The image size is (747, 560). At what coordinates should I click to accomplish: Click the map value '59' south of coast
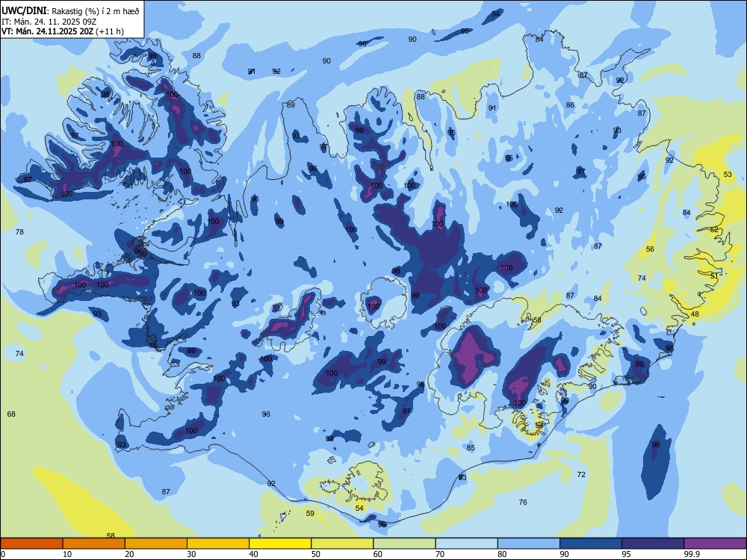310,514
